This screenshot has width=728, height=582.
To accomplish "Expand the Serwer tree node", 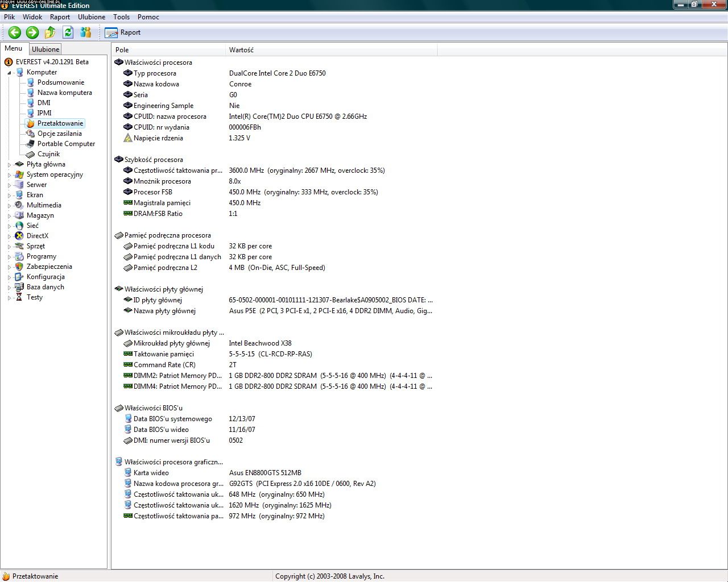I will click(9, 185).
